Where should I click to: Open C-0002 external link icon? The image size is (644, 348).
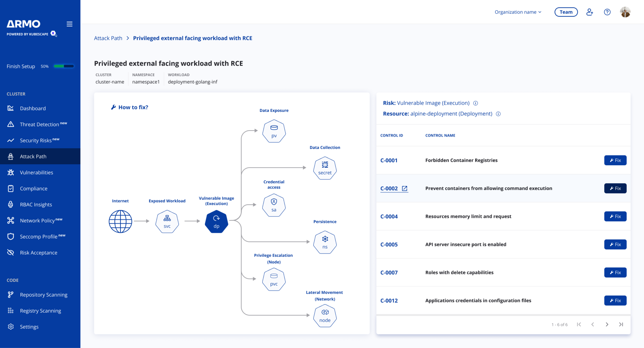[x=405, y=188]
